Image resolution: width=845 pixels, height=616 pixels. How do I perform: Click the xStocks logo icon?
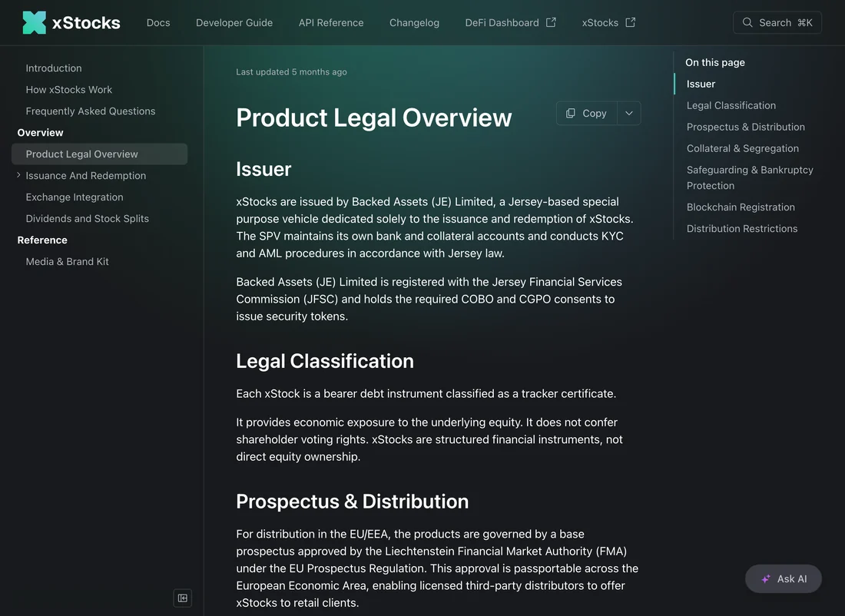point(34,22)
